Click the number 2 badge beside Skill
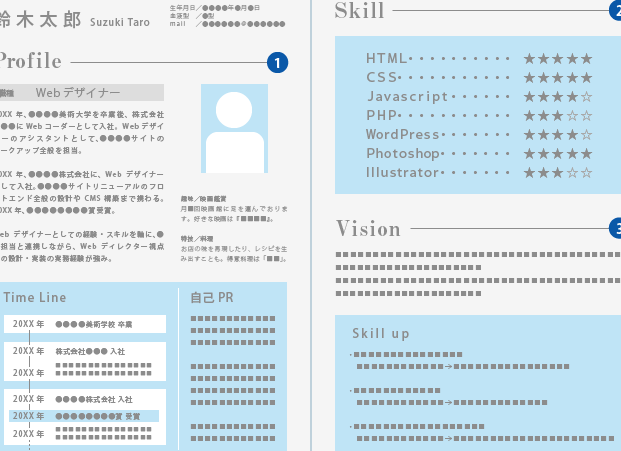 pyautogui.click(x=614, y=11)
